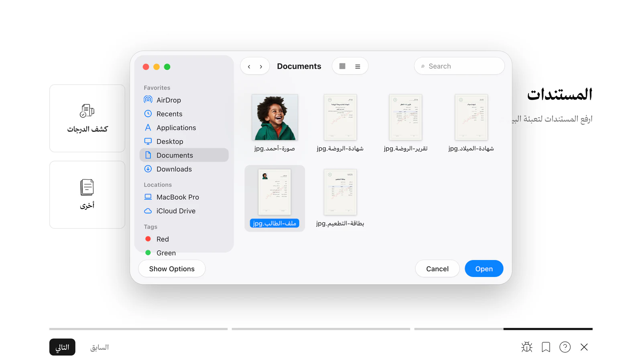Image resolution: width=642 pixels, height=364 pixels.
Task: Filter by the Green tag
Action: 184,253
